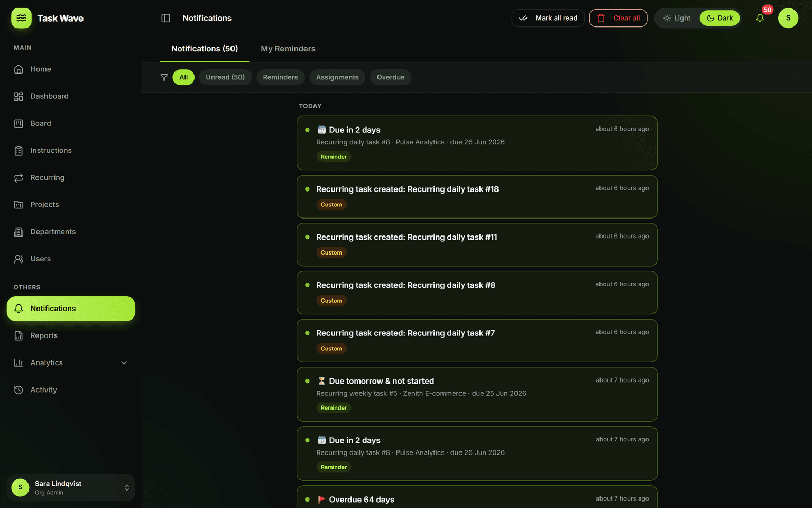Click the Analytics sidebar item

[71, 363]
